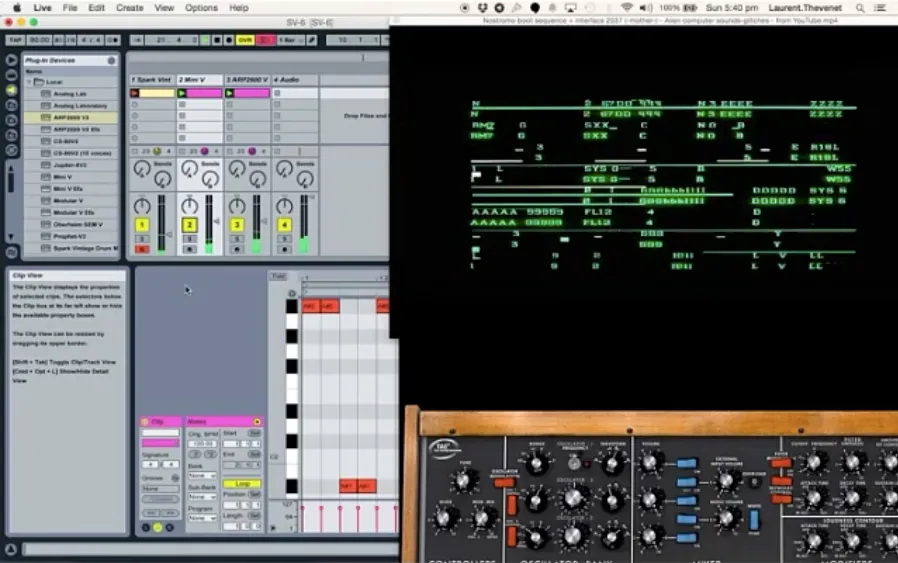Open the Help menu
Screen dimensions: 898x563
(x=239, y=8)
